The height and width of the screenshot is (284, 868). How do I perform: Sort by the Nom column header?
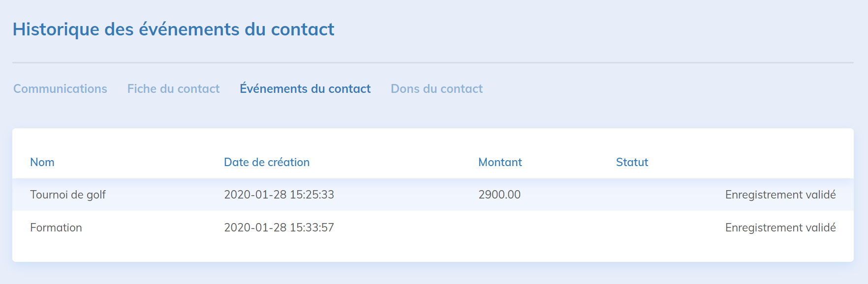pos(42,162)
